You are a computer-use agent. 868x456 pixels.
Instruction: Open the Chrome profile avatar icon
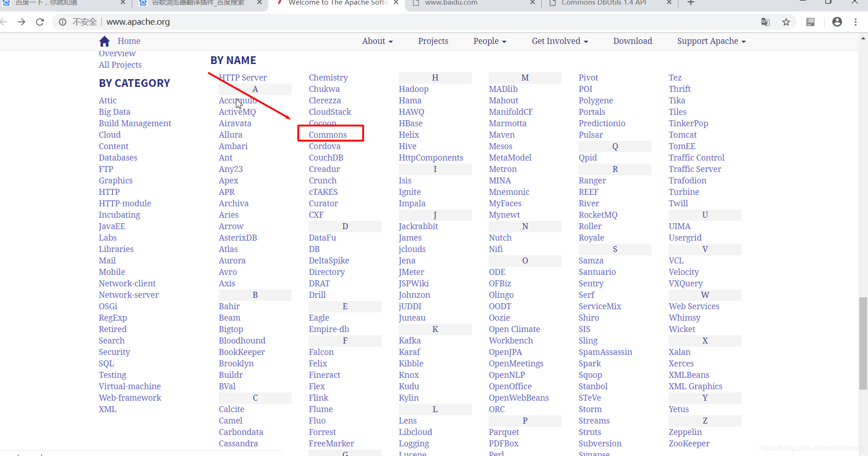pyautogui.click(x=837, y=22)
